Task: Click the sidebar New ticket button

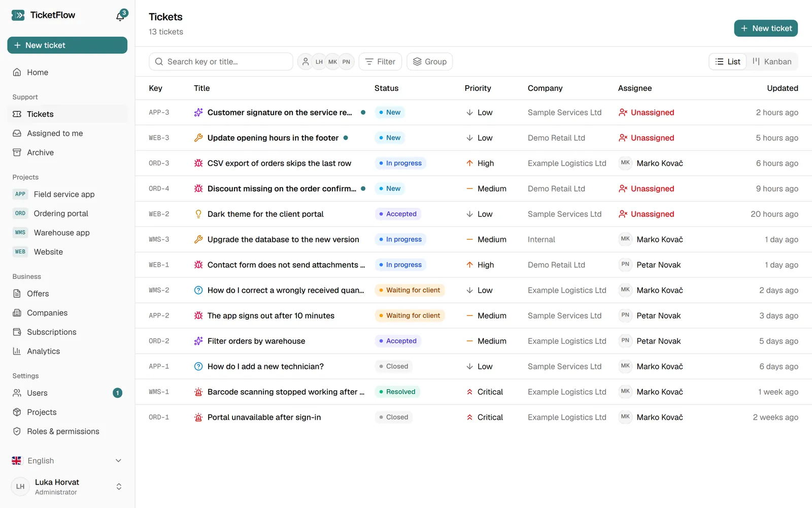Action: point(67,45)
